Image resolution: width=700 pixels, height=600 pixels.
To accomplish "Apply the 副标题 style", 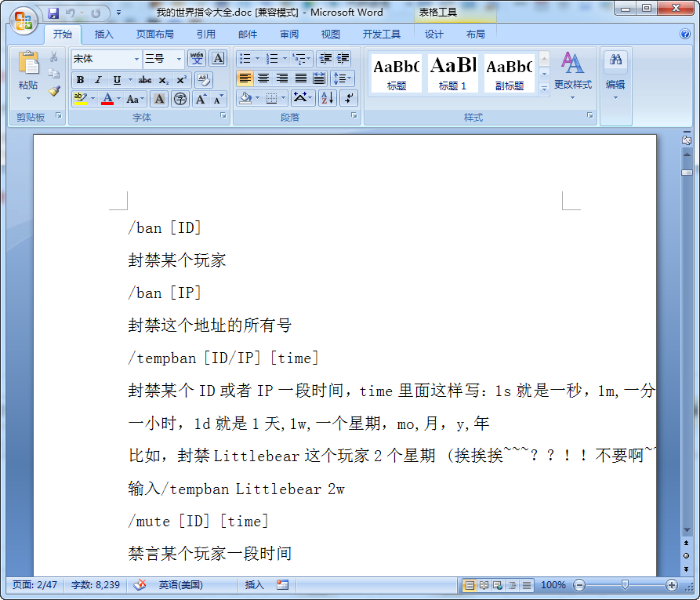I will [x=509, y=73].
